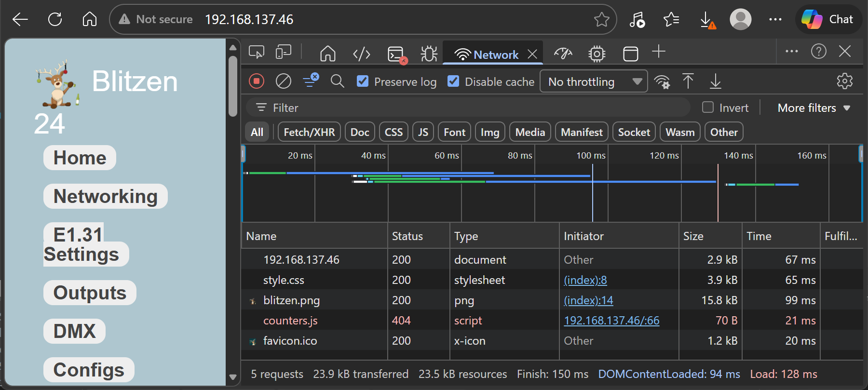This screenshot has height=390, width=868.
Task: Uncheck the Disable cache checkbox
Action: [x=453, y=81]
